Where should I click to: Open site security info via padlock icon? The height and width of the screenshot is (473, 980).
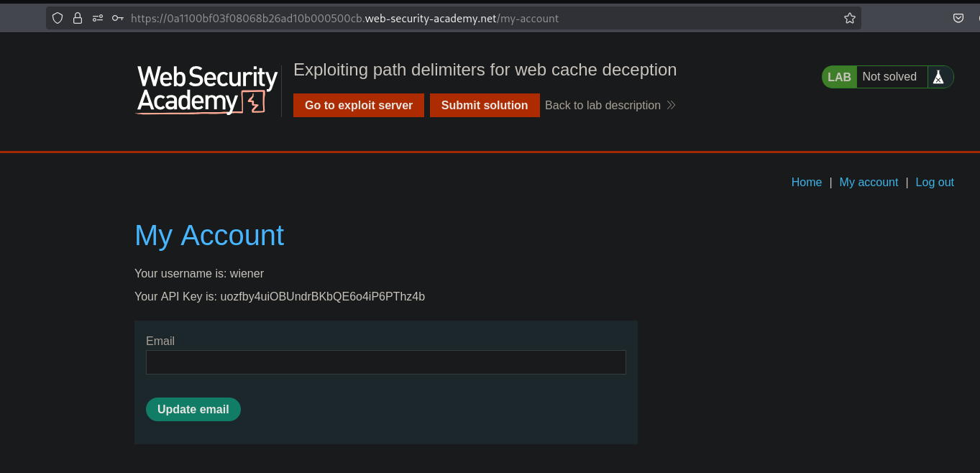point(78,19)
